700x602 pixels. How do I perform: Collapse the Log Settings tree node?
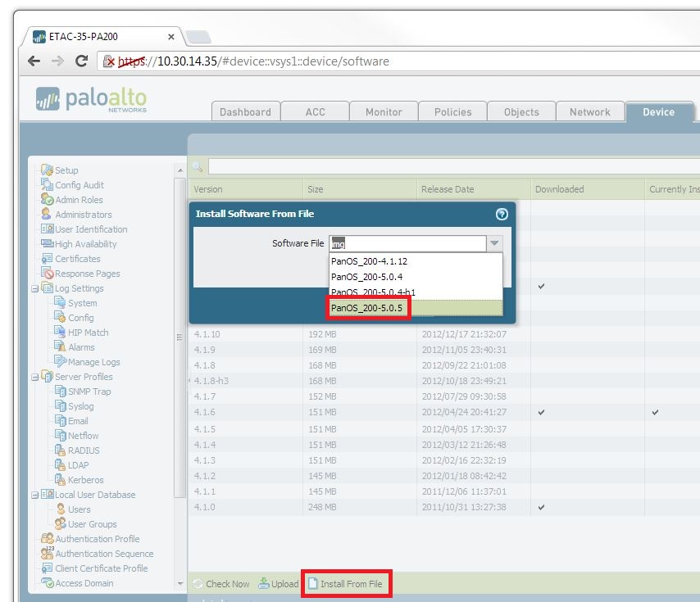tap(34, 288)
